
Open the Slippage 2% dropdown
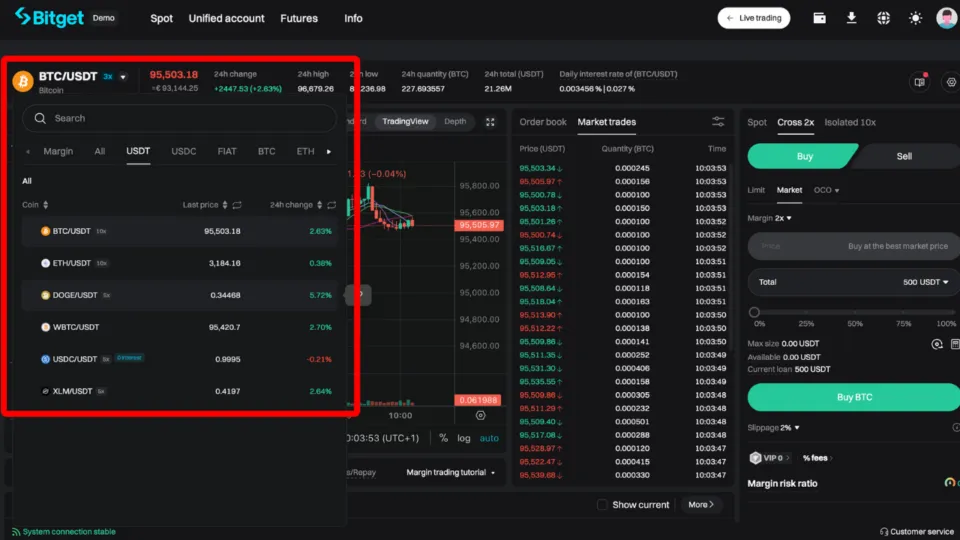(x=774, y=428)
